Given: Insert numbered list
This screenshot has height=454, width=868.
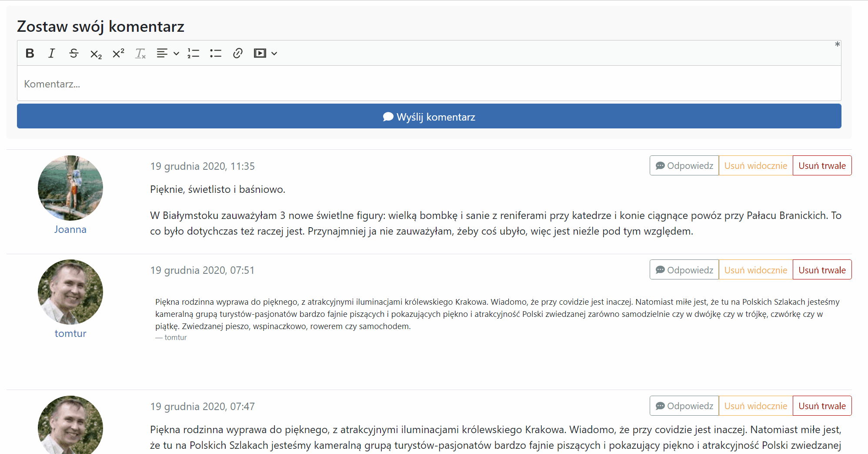Looking at the screenshot, I should click(193, 53).
